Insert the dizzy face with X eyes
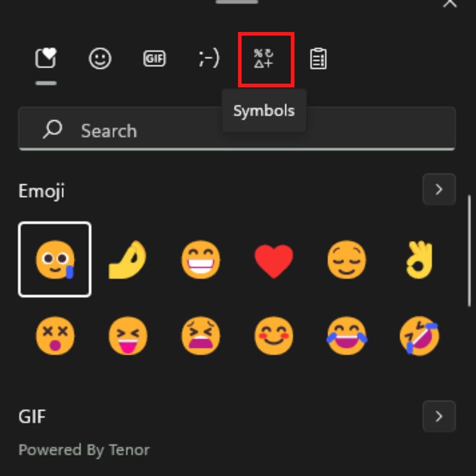 pos(55,336)
